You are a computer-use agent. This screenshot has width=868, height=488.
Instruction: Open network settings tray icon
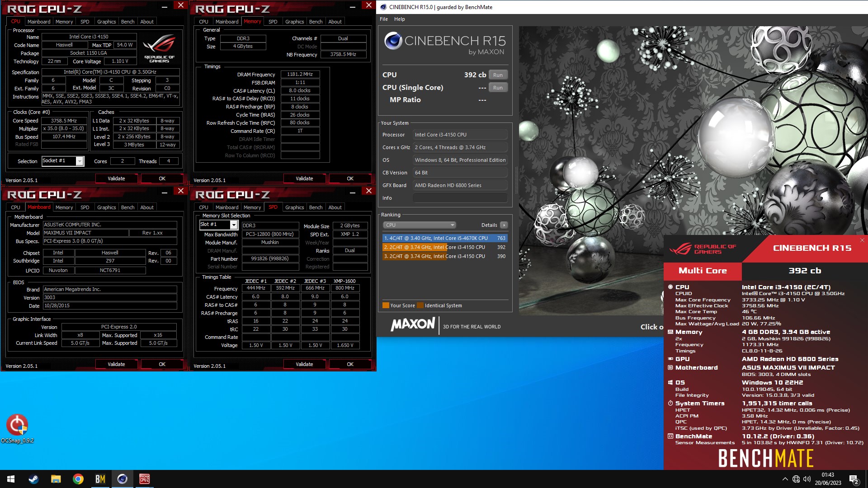796,479
